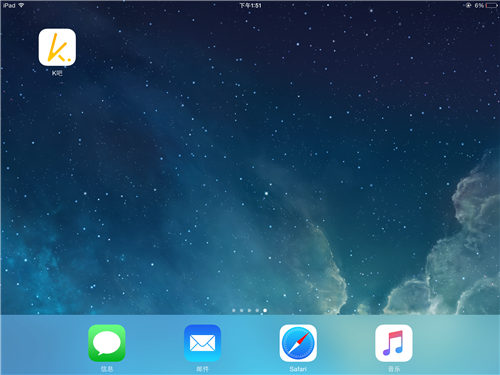Image resolution: width=500 pixels, height=375 pixels.
Task: Tap the clock time in status bar
Action: pos(250,5)
